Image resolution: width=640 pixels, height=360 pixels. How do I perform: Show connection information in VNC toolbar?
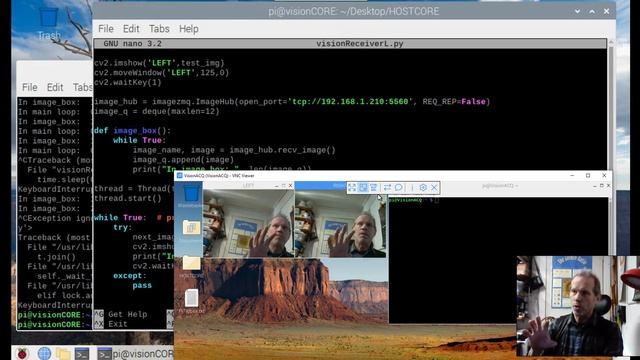click(x=412, y=187)
